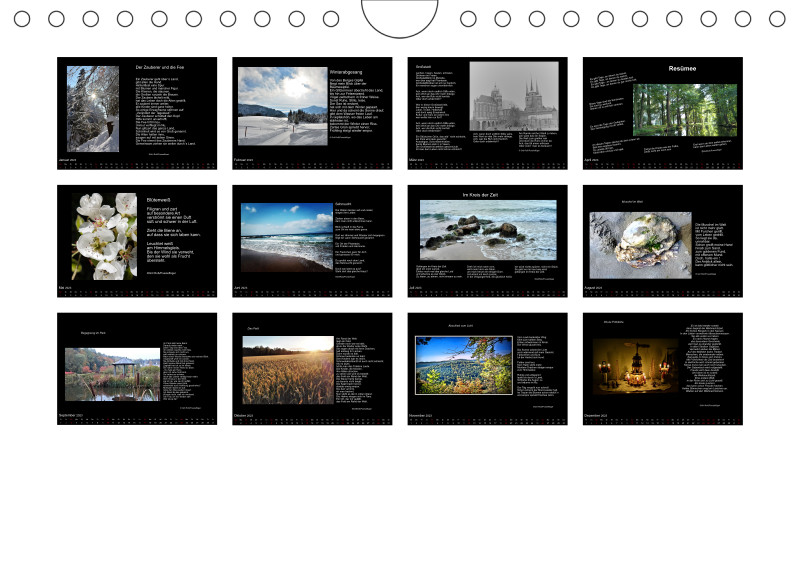Click the 'Blütenweiß' poem title

pos(158,200)
